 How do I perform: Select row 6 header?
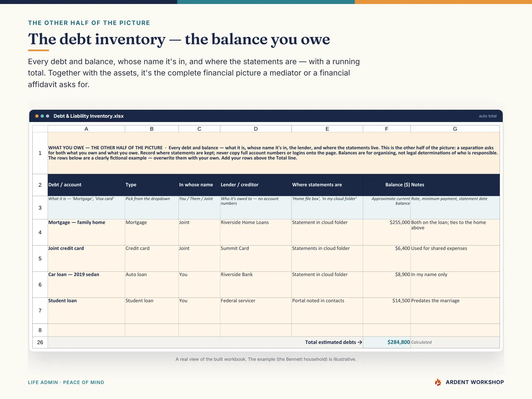[x=40, y=285]
